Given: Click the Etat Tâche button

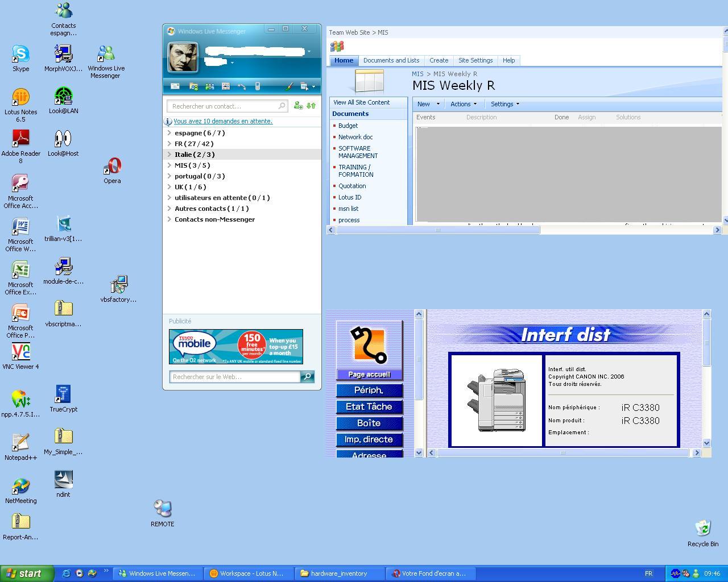Looking at the screenshot, I should (x=369, y=407).
